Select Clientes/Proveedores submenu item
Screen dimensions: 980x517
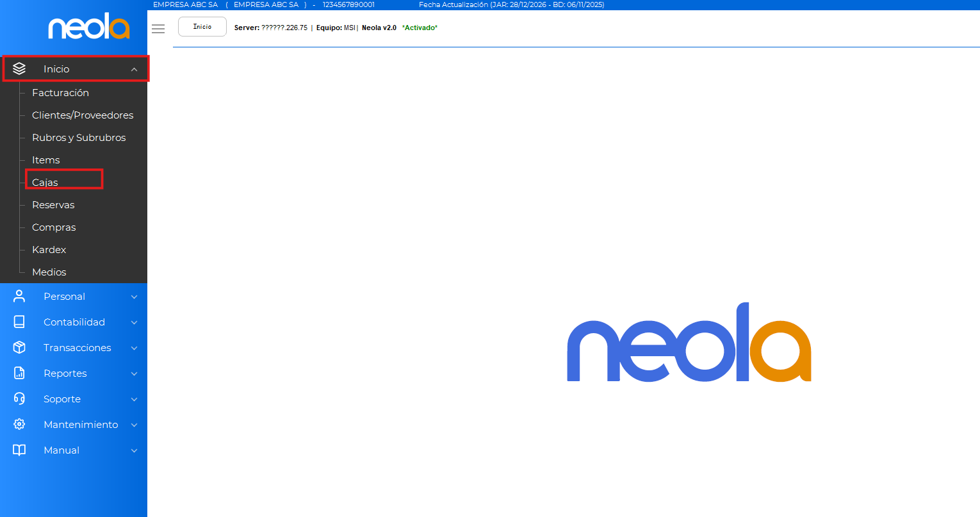(83, 115)
